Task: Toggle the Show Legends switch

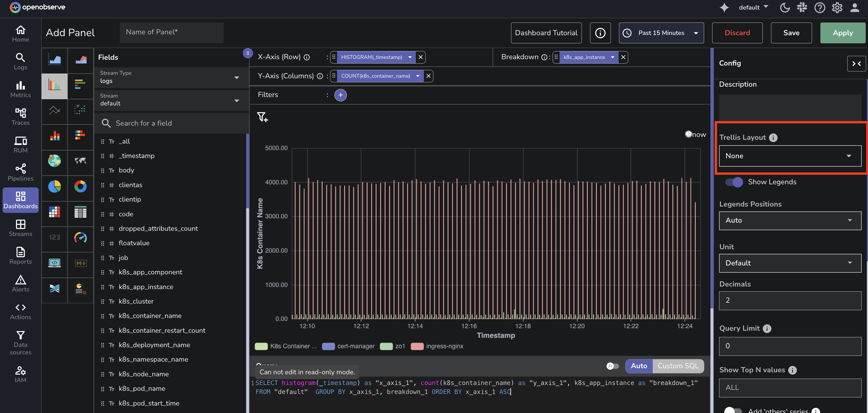Action: click(x=734, y=182)
